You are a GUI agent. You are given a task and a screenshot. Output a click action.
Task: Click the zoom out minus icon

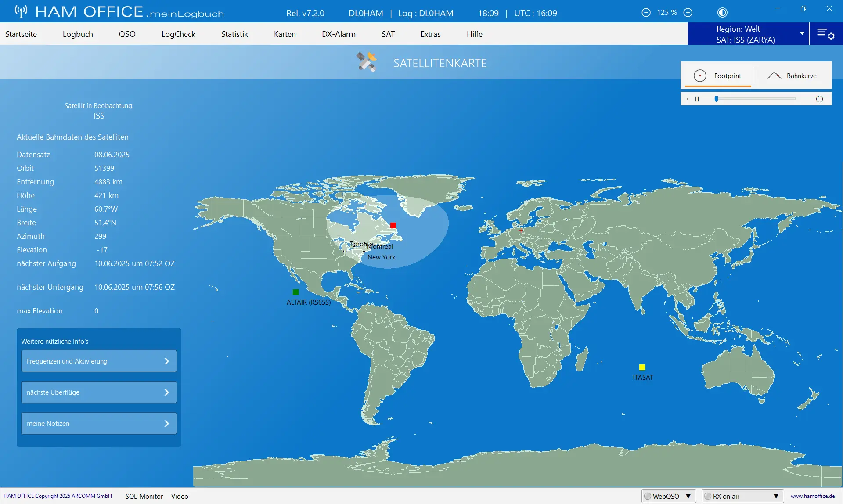point(646,13)
